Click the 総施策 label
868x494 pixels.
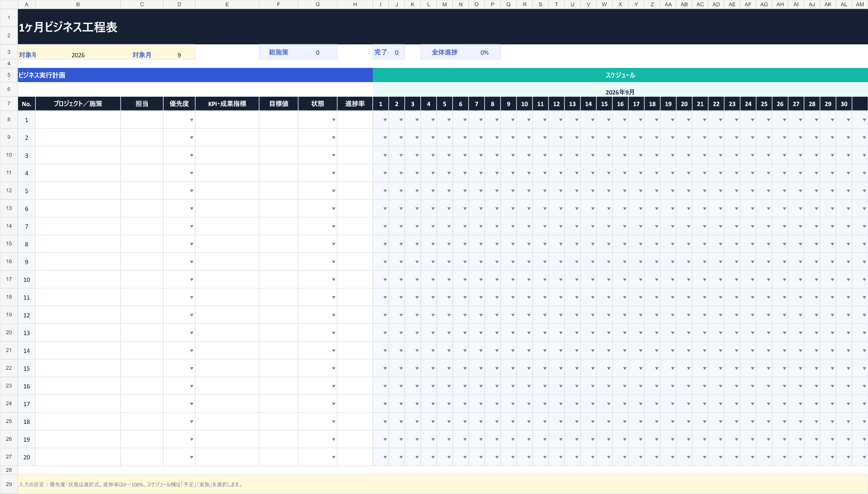point(279,52)
